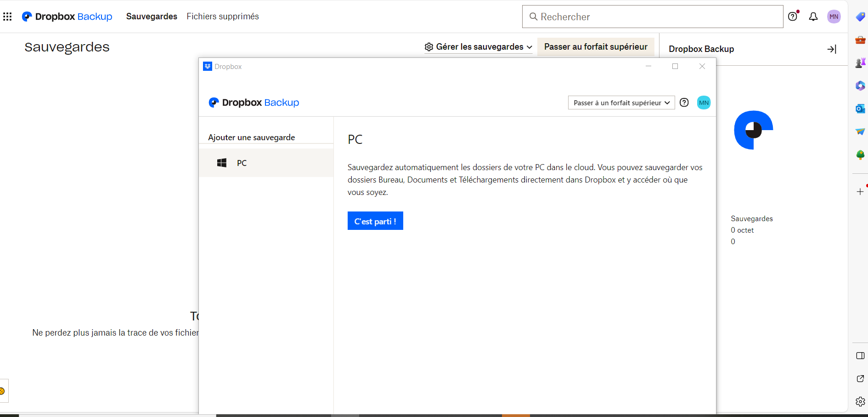Screen dimensions: 868x417
Task: Expand Passer à un forfait supérieur dropdown
Action: [621, 103]
